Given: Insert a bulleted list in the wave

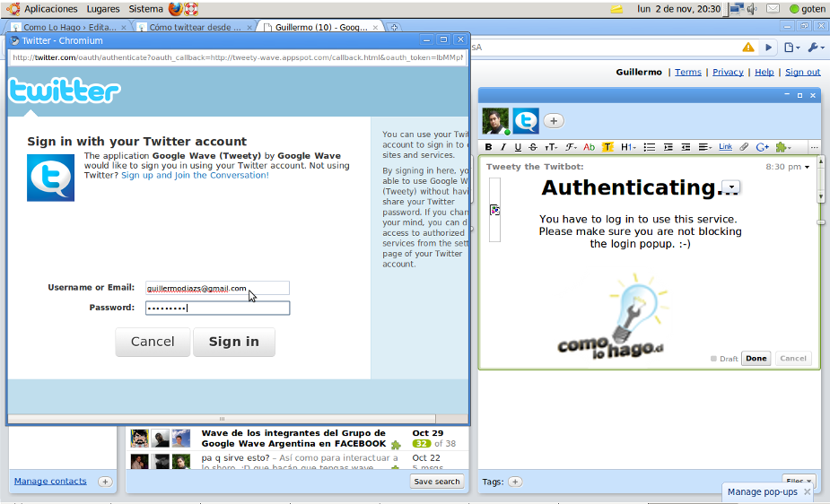Looking at the screenshot, I should click(x=650, y=147).
